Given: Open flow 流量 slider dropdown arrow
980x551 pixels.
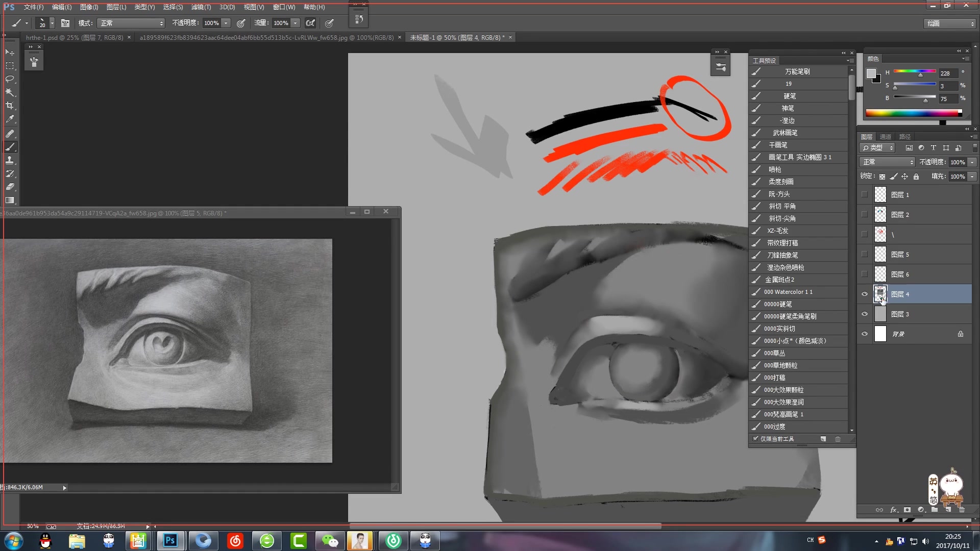Looking at the screenshot, I should tap(295, 23).
